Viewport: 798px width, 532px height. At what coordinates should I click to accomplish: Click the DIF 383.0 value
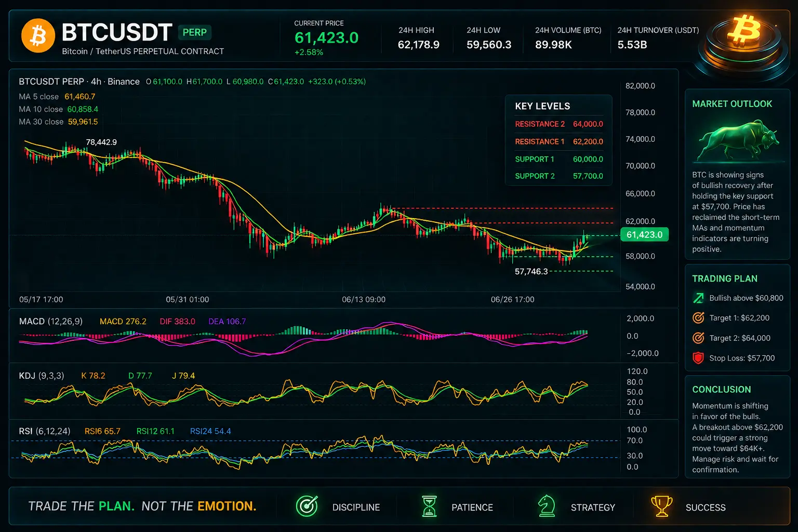pyautogui.click(x=178, y=322)
